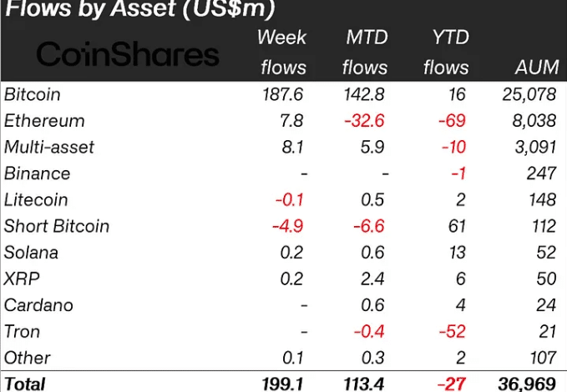Click Bitcoin's 187.6 week flows value
This screenshot has height=392, width=567.
(x=283, y=94)
